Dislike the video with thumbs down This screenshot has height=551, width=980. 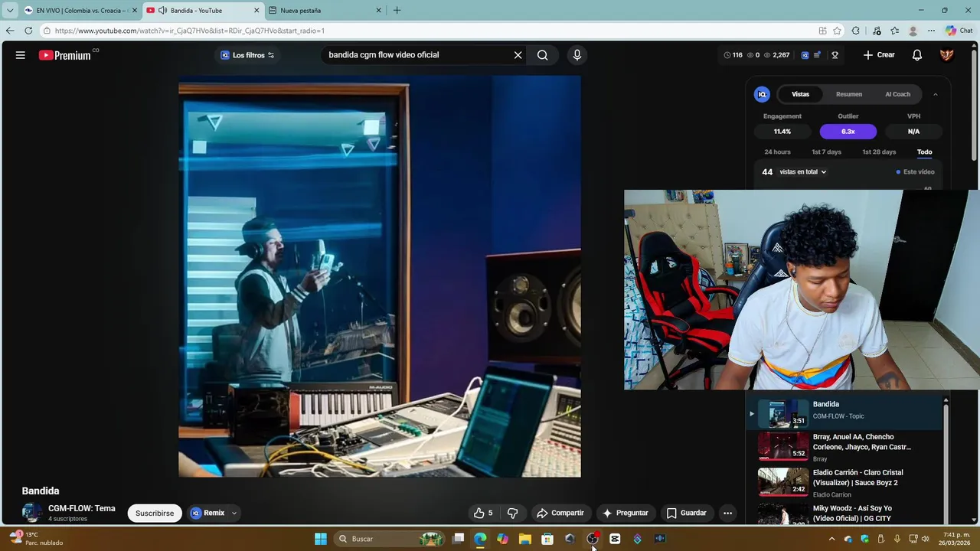pyautogui.click(x=513, y=513)
